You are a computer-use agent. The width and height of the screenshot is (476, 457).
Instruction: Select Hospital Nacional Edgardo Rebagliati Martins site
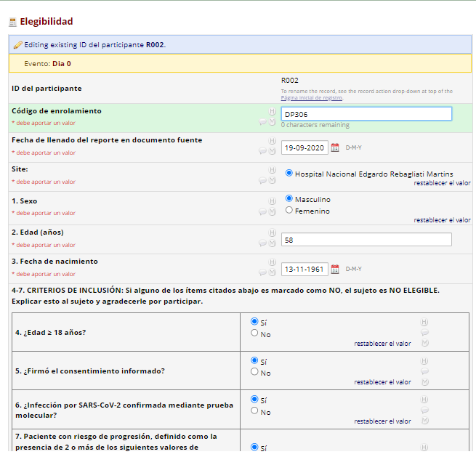(290, 174)
